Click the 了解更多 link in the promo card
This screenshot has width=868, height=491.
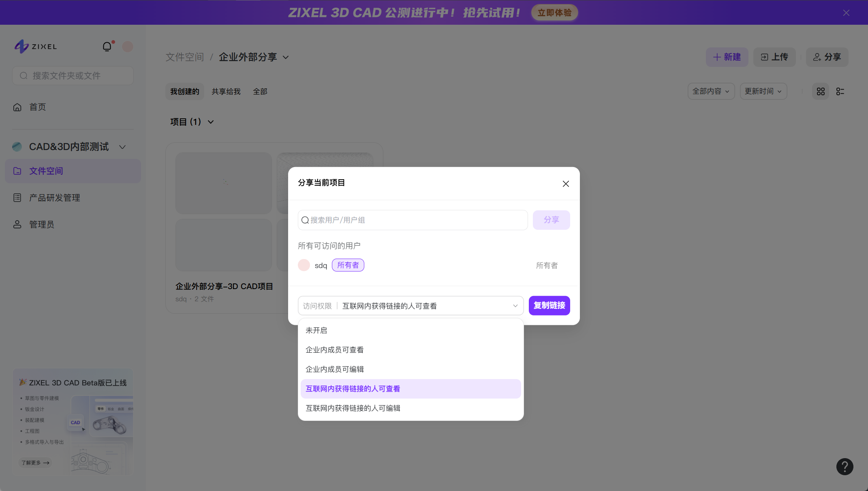[35, 463]
